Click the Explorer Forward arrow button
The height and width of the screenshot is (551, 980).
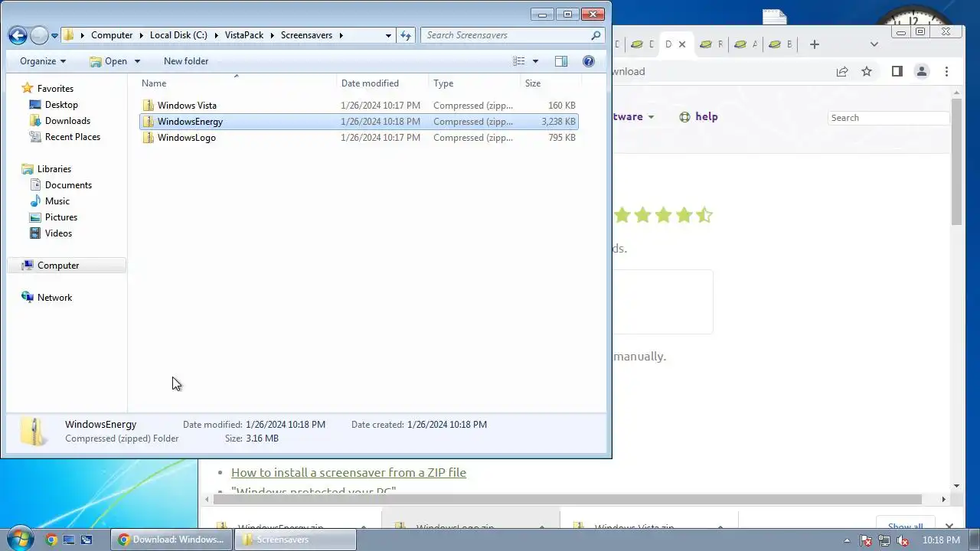39,35
